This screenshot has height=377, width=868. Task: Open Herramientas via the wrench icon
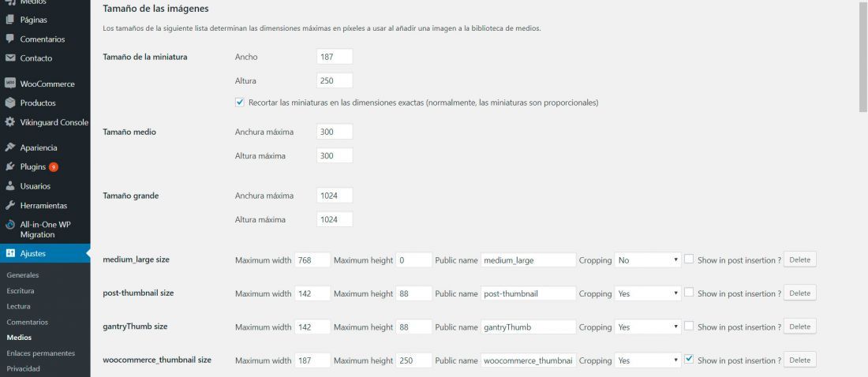[10, 205]
